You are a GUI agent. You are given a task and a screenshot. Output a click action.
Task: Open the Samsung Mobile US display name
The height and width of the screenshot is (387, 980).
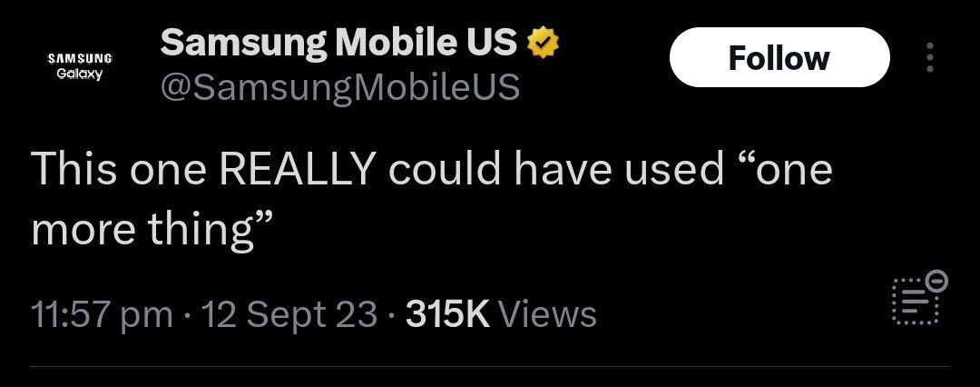(338, 42)
